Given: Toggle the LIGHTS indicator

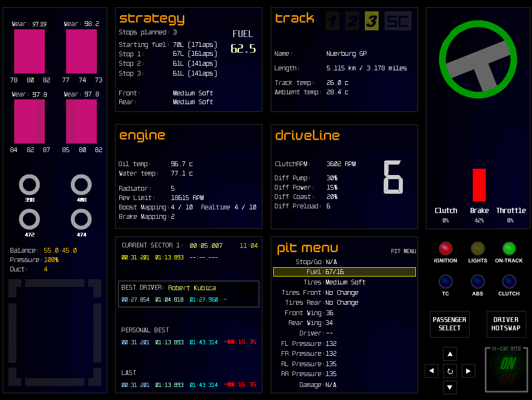Looking at the screenshot, I should click(x=477, y=248).
